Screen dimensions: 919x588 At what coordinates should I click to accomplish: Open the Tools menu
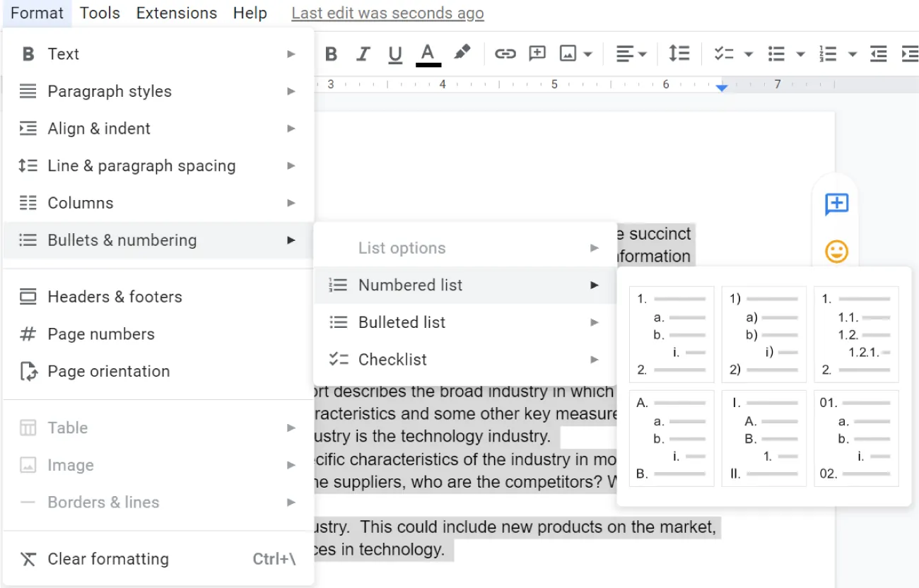(x=100, y=13)
